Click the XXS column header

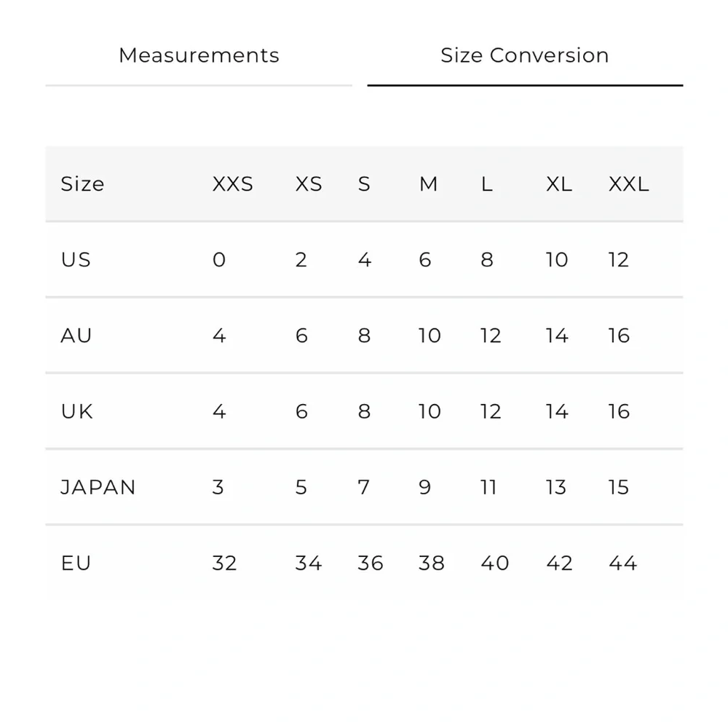(233, 184)
